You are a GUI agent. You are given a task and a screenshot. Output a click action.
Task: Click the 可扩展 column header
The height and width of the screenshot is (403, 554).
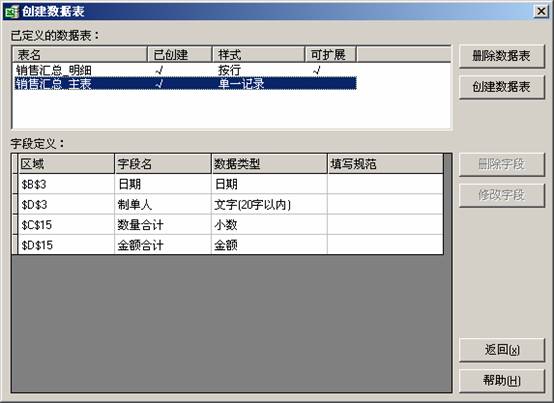(x=330, y=54)
